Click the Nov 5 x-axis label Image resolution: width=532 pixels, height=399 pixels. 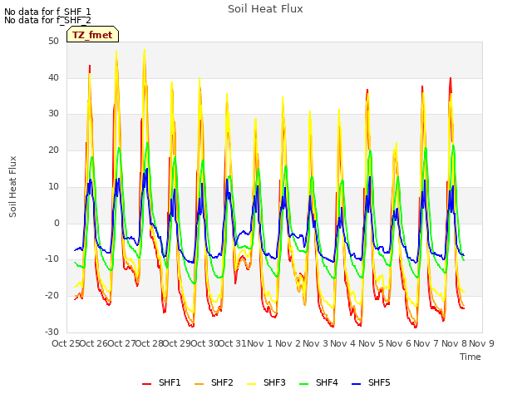click(x=371, y=343)
